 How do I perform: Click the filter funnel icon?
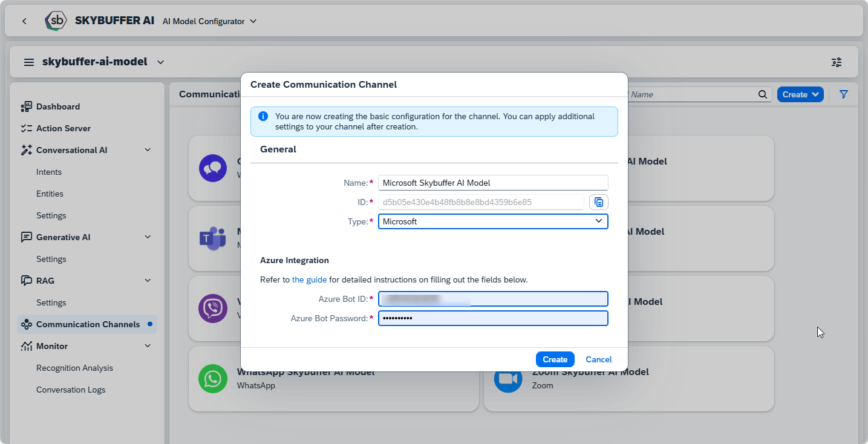pos(844,94)
